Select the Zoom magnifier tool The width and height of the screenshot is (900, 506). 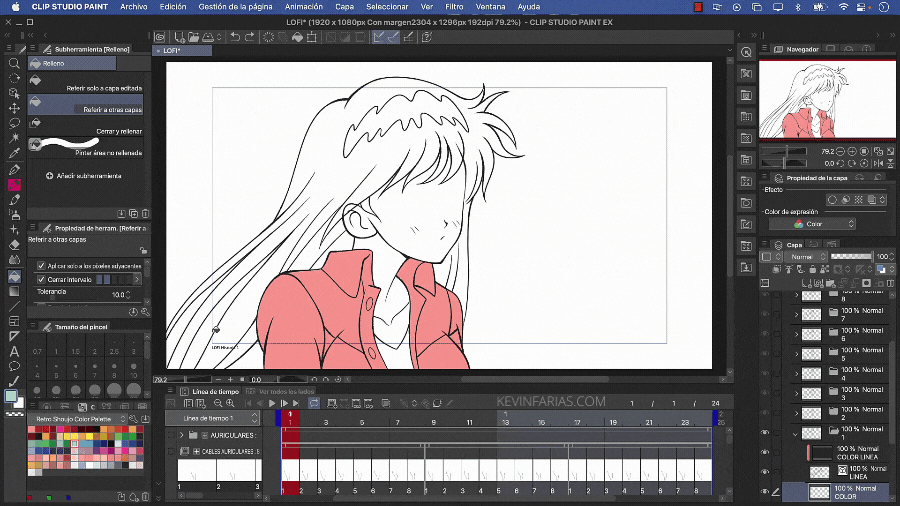14,62
